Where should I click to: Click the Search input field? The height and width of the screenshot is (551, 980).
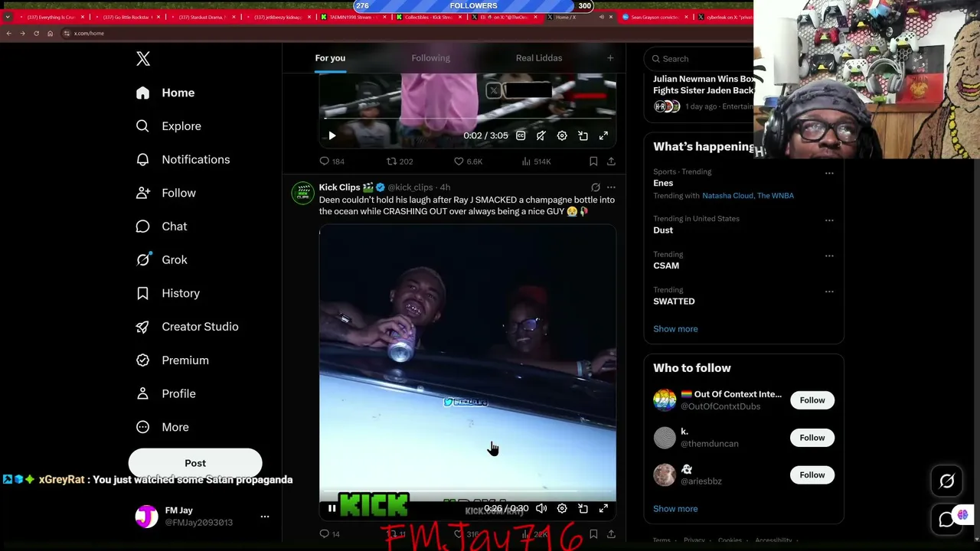point(701,59)
